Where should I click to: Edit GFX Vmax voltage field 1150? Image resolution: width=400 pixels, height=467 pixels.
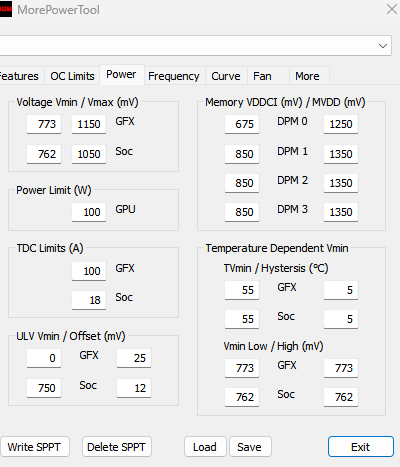[89, 124]
